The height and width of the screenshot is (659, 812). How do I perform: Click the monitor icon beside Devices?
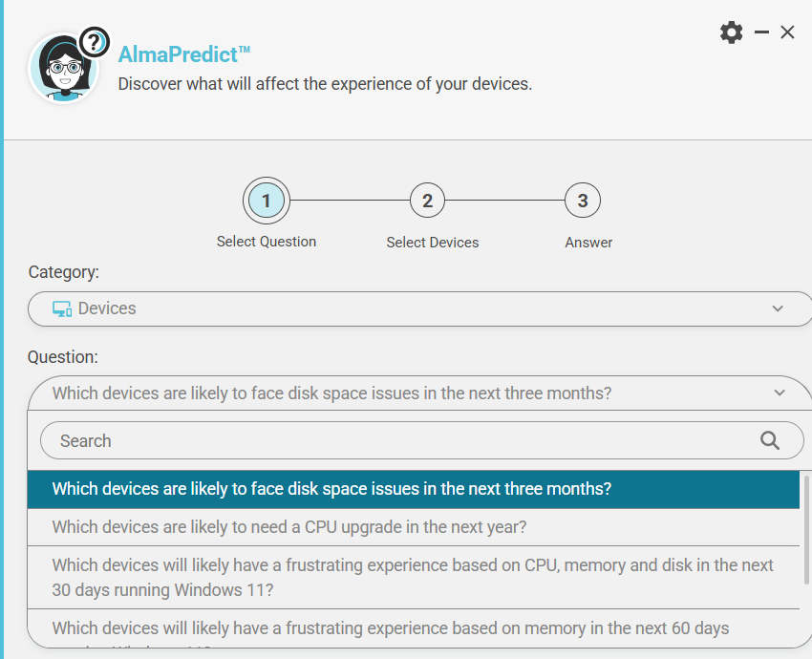point(62,308)
